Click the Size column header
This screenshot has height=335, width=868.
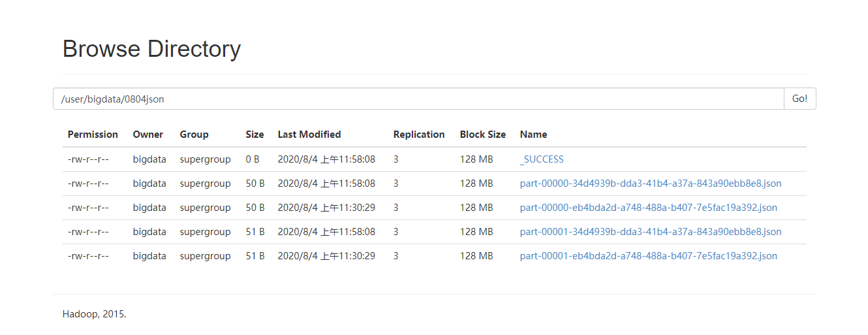pos(255,135)
